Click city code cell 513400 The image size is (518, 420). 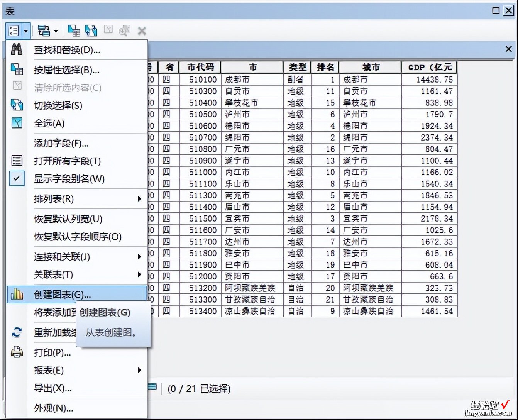tap(201, 311)
